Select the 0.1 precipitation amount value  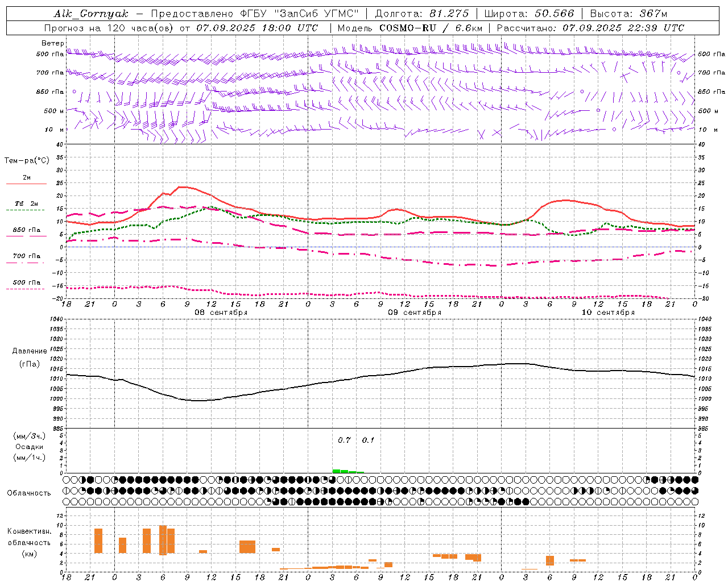(x=368, y=440)
